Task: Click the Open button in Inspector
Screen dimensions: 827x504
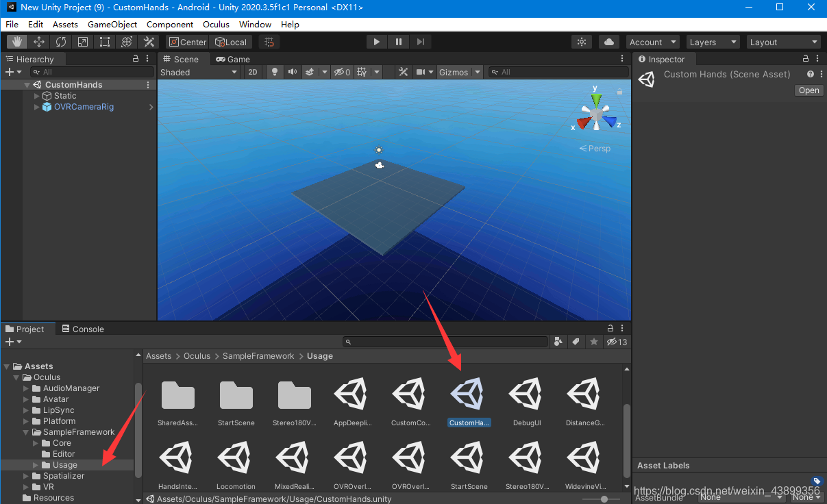Action: pyautogui.click(x=809, y=90)
